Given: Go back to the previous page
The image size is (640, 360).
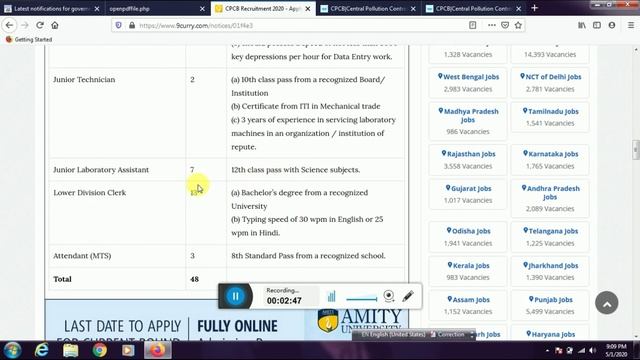Looking at the screenshot, I should 9,25.
